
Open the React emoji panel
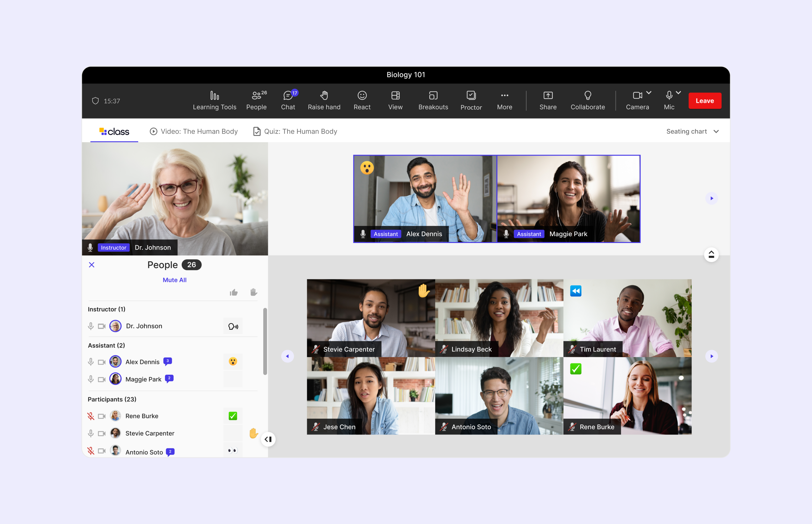[361, 100]
